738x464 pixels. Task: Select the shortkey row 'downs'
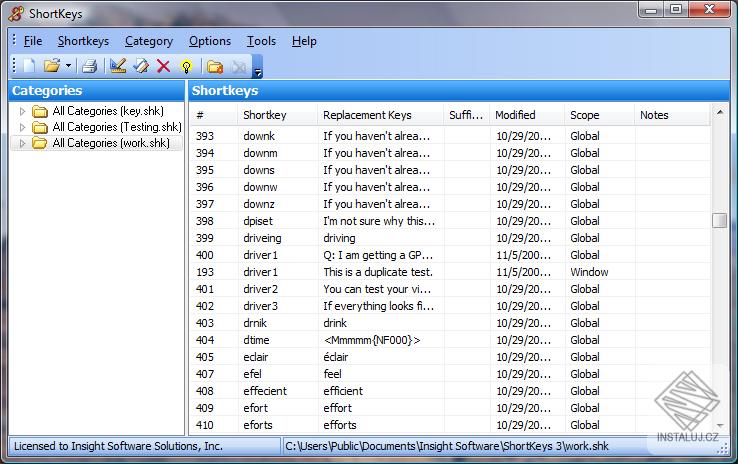coord(450,170)
